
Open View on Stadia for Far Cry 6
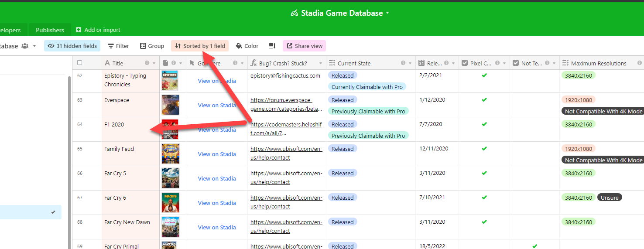(x=217, y=203)
